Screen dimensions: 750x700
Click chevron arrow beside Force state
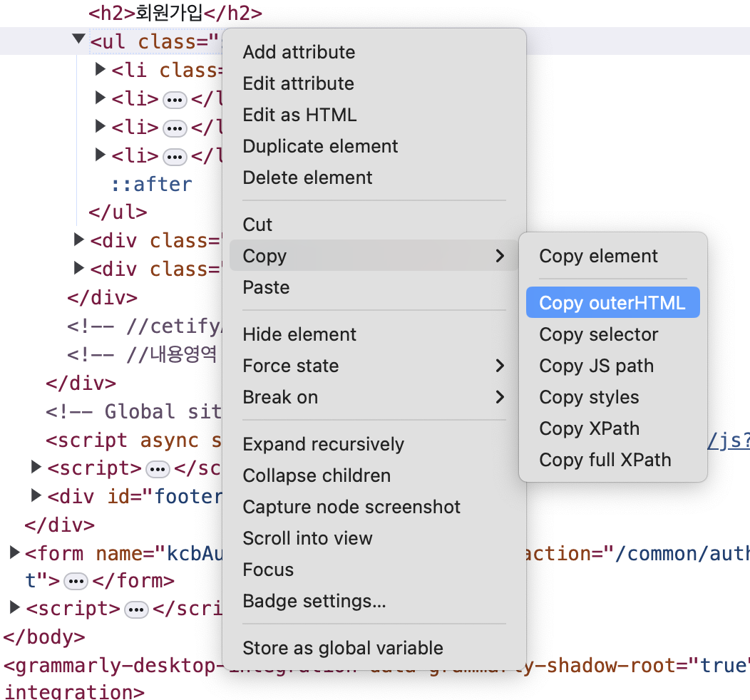pyautogui.click(x=500, y=366)
